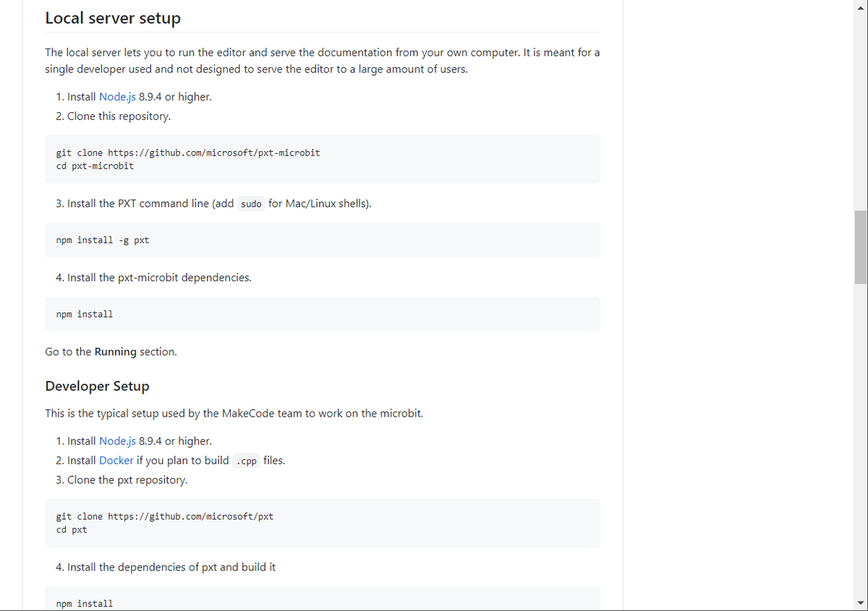Open the Node.js link under Local server setup
This screenshot has width=868, height=611.
click(x=117, y=97)
